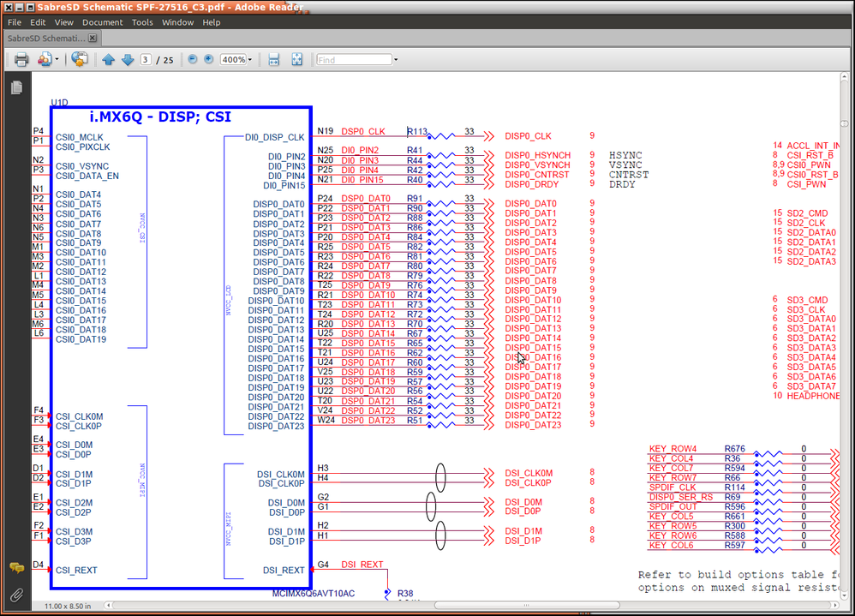The height and width of the screenshot is (616, 855).
Task: Open the Find options dropdown arrow
Action: point(396,59)
